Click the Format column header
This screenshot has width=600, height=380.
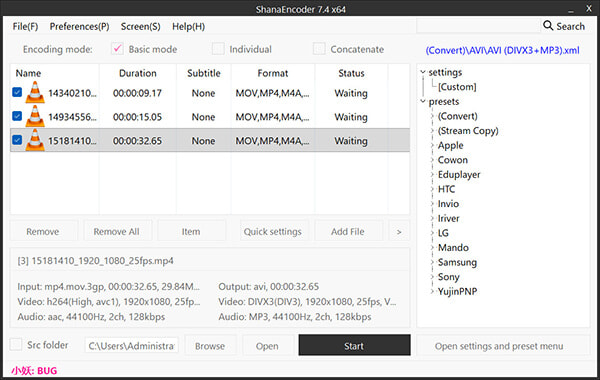(x=273, y=73)
